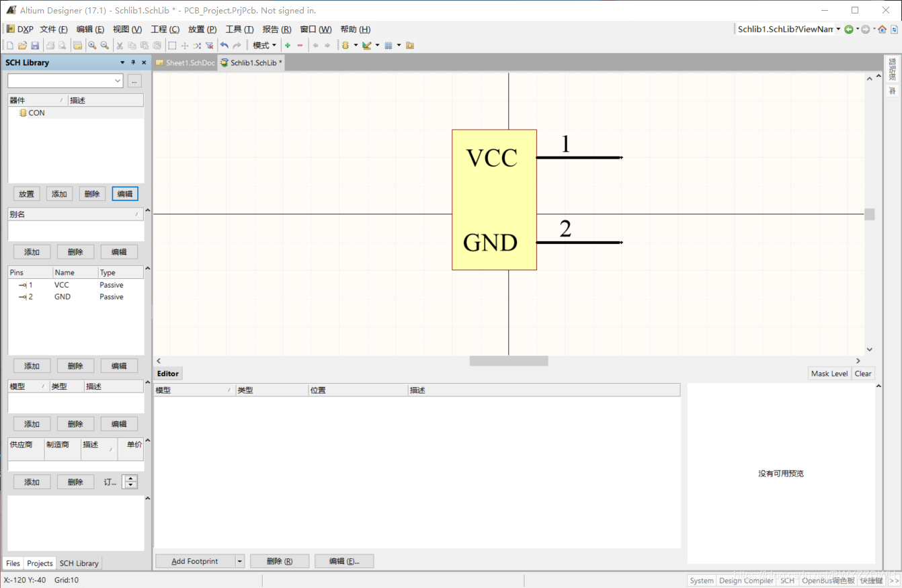Close the SCH Library panel
The image size is (902, 588).
click(x=143, y=62)
